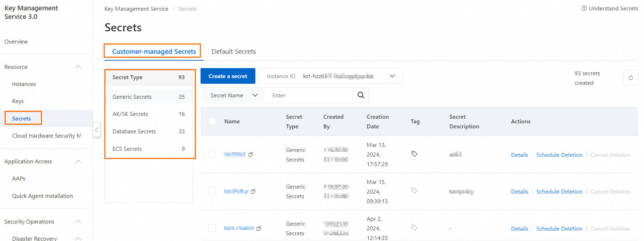Click the tag icon in second secret row
644x241 pixels.
pyautogui.click(x=414, y=191)
